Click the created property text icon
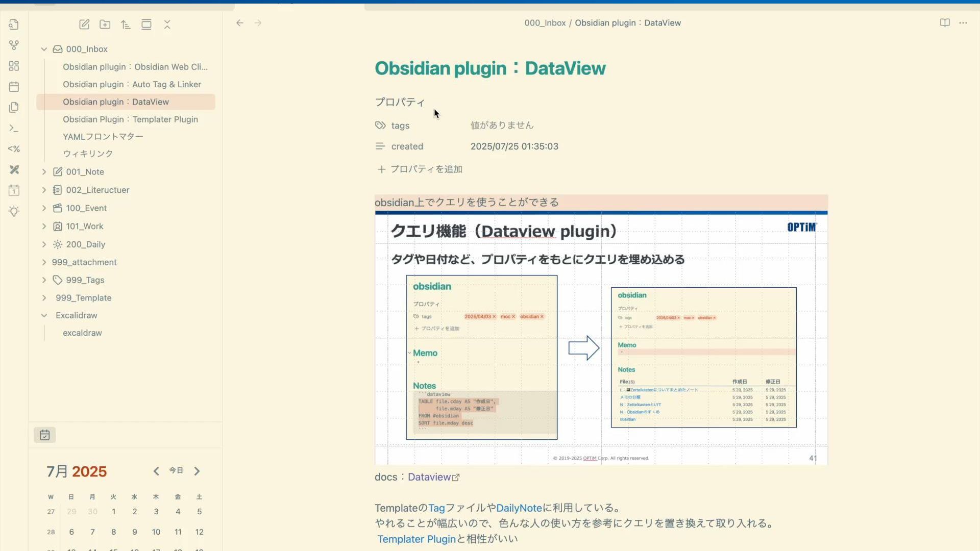The width and height of the screenshot is (980, 551). click(x=380, y=146)
